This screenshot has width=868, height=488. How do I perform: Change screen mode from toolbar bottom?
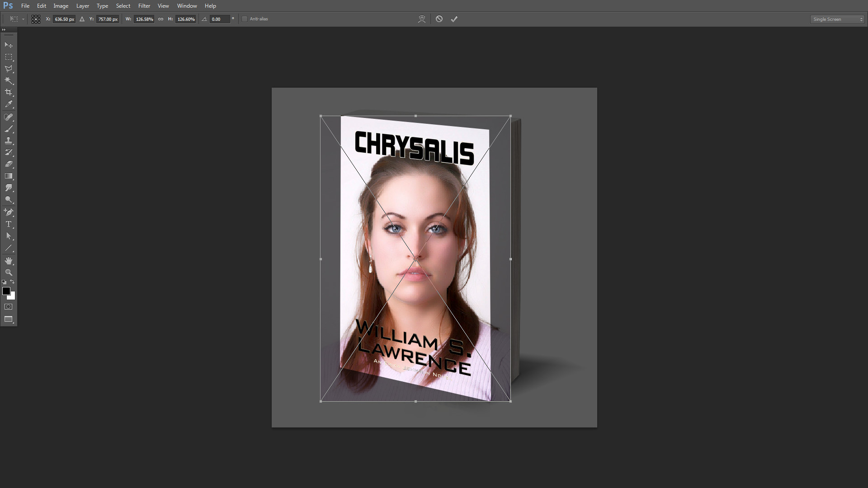point(9,319)
